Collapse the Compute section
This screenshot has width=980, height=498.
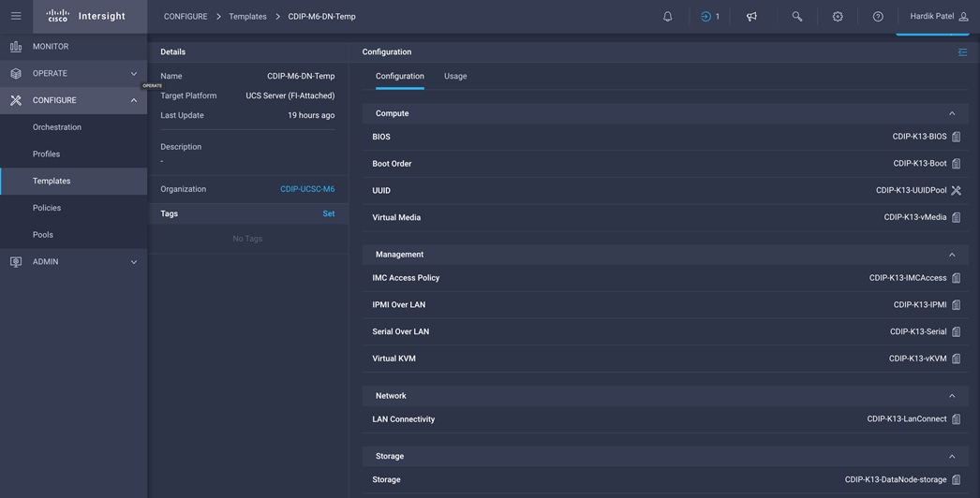[952, 113]
